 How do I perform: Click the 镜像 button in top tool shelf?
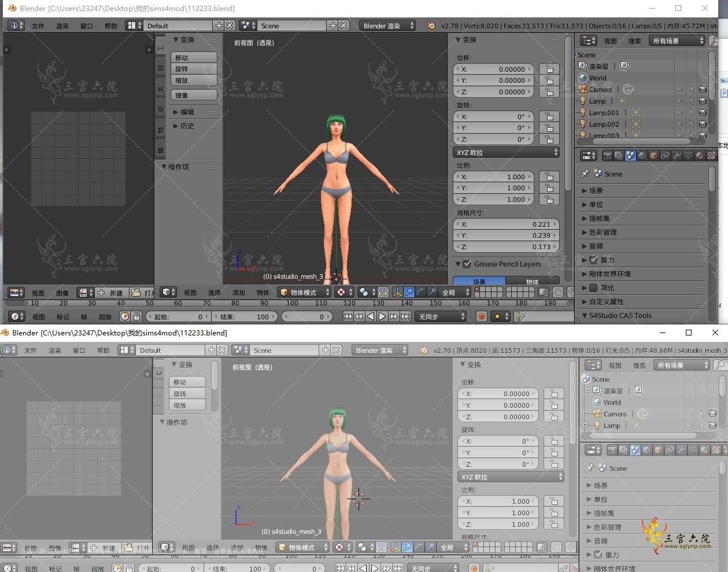click(194, 95)
